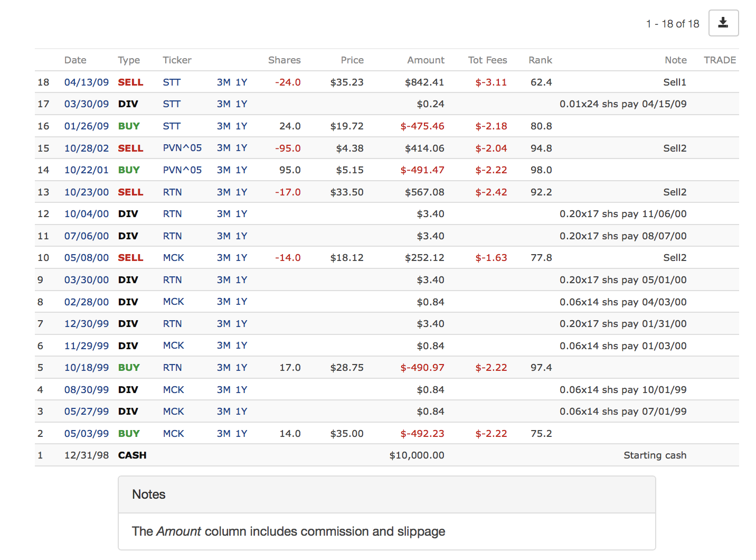Click the Amount column header
756x560 pixels.
click(426, 60)
